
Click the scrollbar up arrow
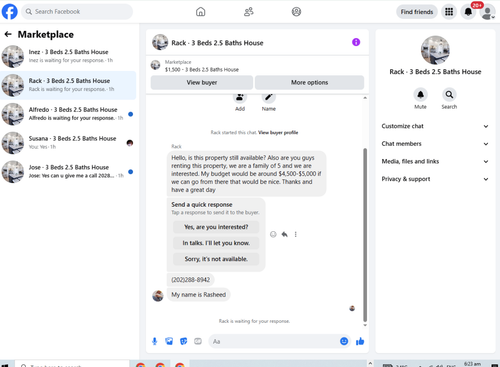(x=365, y=98)
